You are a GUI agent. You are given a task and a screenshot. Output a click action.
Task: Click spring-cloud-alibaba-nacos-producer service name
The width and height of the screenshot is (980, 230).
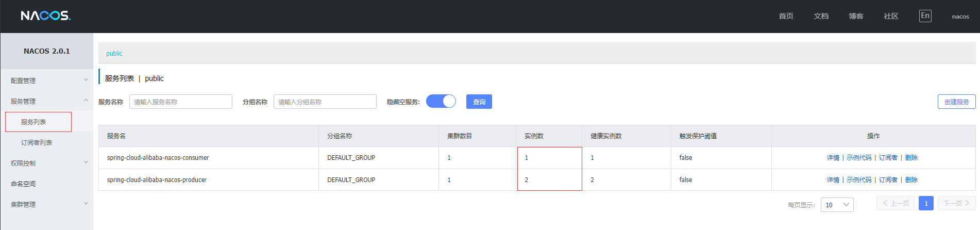157,179
